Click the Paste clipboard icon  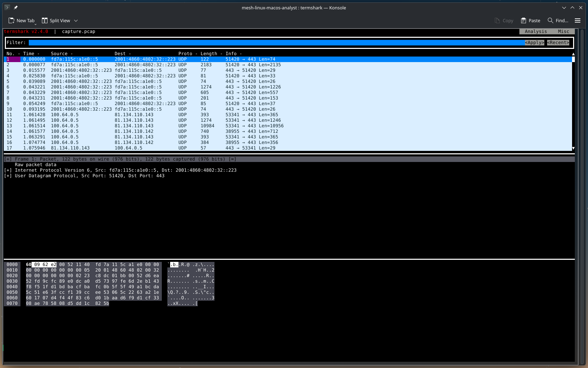click(x=524, y=21)
